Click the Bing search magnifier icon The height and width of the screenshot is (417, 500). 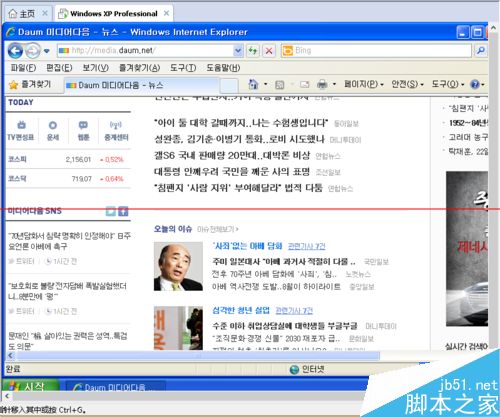481,51
